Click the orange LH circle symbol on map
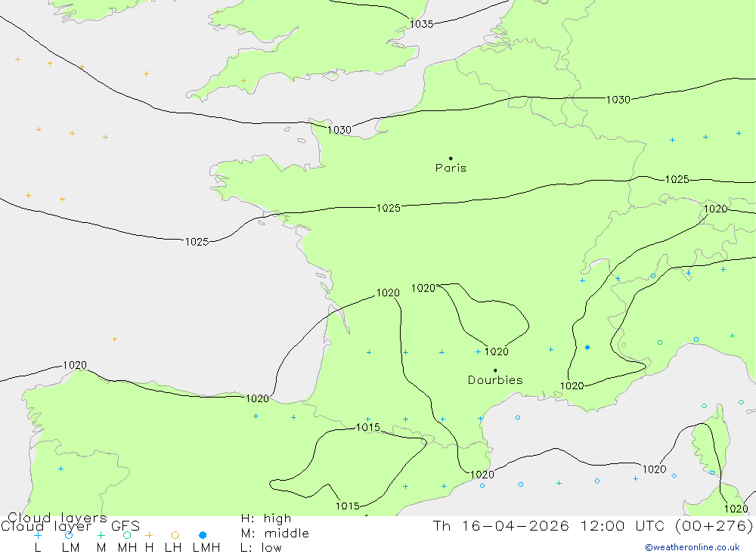756x554 pixels. click(x=624, y=345)
